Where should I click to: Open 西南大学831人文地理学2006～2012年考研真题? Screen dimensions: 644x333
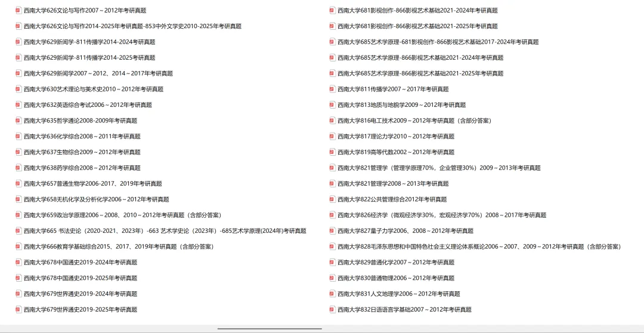(399, 294)
